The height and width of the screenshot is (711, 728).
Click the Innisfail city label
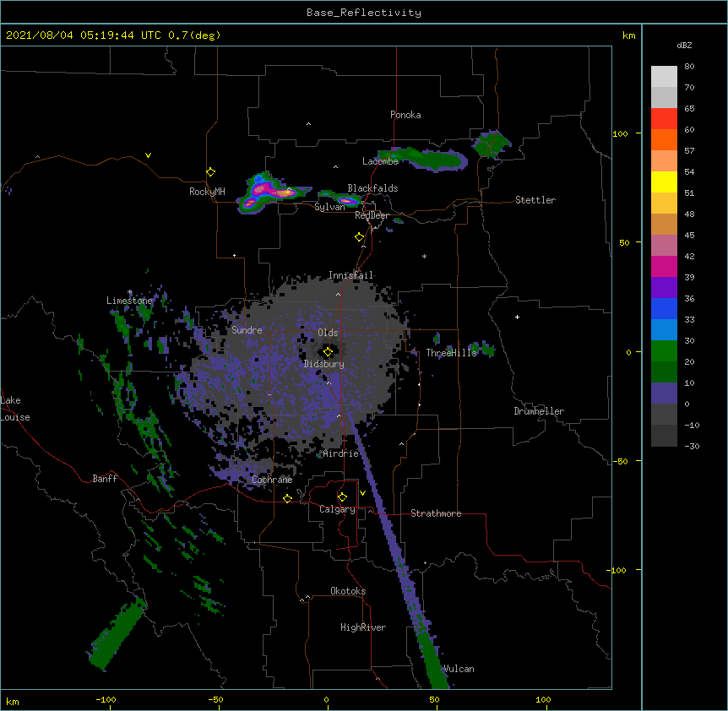351,275
